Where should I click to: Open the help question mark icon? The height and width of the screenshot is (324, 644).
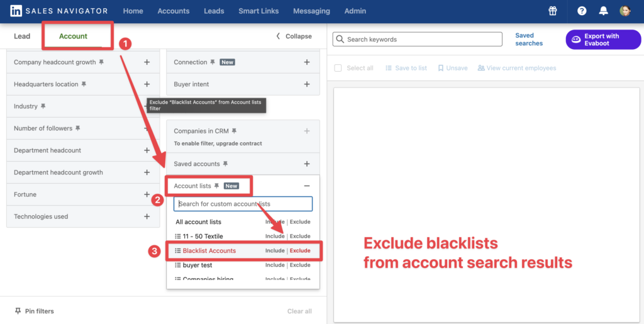coord(582,11)
